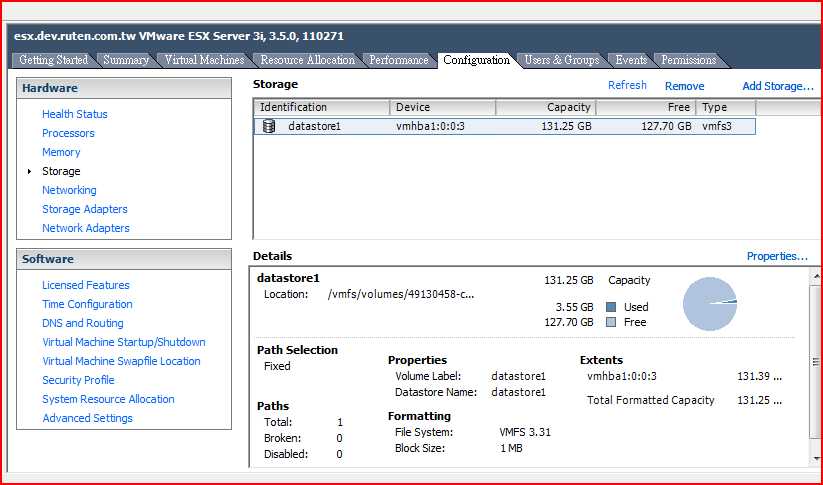Open Networking configuration

(x=69, y=190)
